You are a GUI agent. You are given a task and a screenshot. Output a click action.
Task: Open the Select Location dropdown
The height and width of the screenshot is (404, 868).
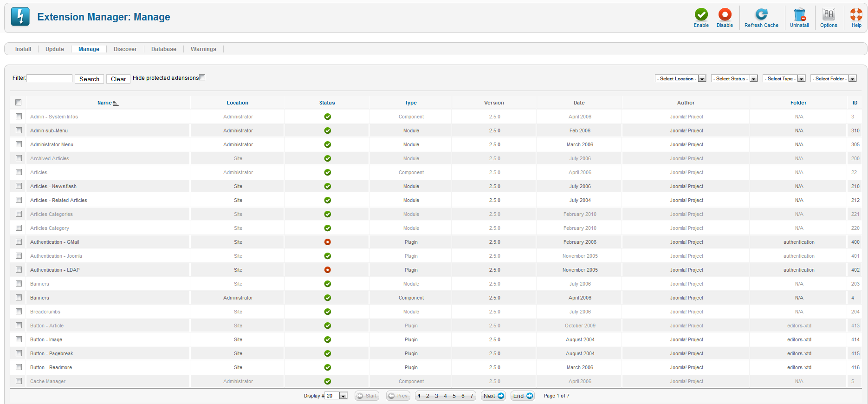680,78
